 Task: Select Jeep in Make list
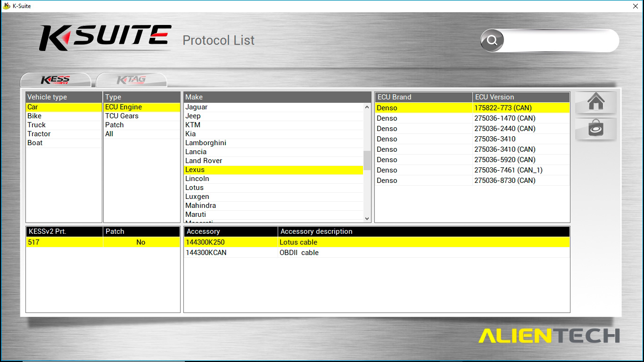[273, 116]
